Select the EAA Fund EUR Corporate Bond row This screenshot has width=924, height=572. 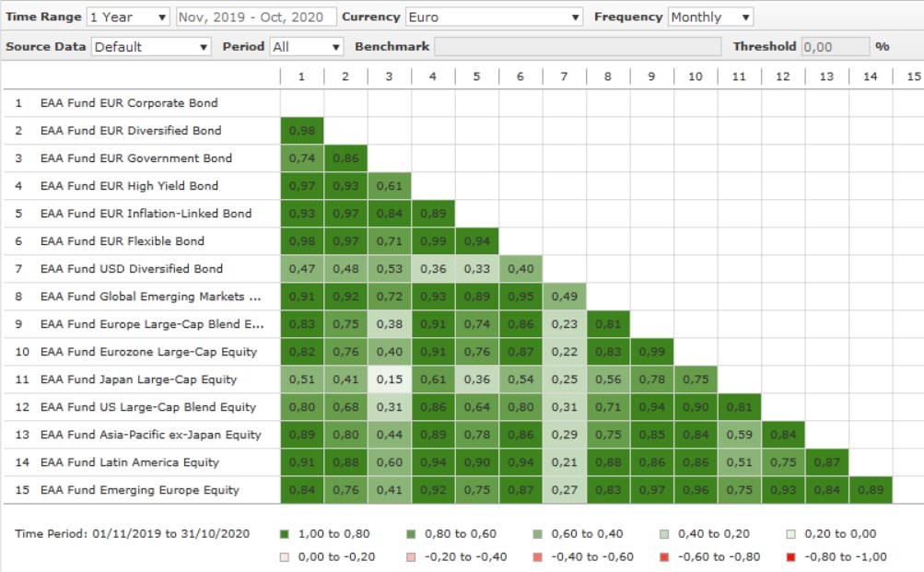[x=129, y=103]
